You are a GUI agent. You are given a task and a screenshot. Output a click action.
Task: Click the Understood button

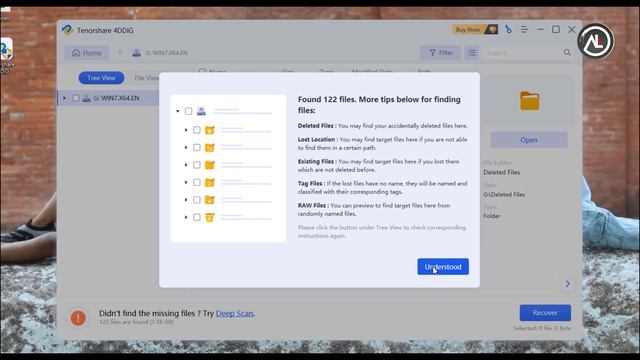pos(443,267)
